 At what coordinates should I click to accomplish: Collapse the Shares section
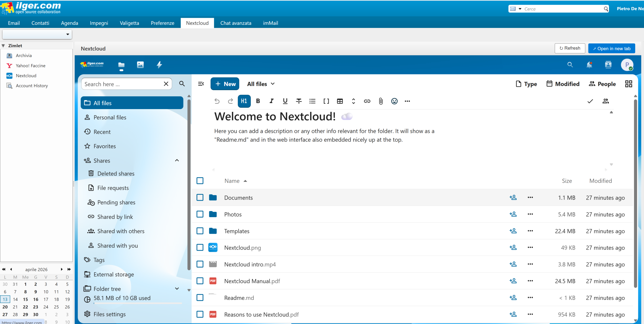tap(177, 160)
